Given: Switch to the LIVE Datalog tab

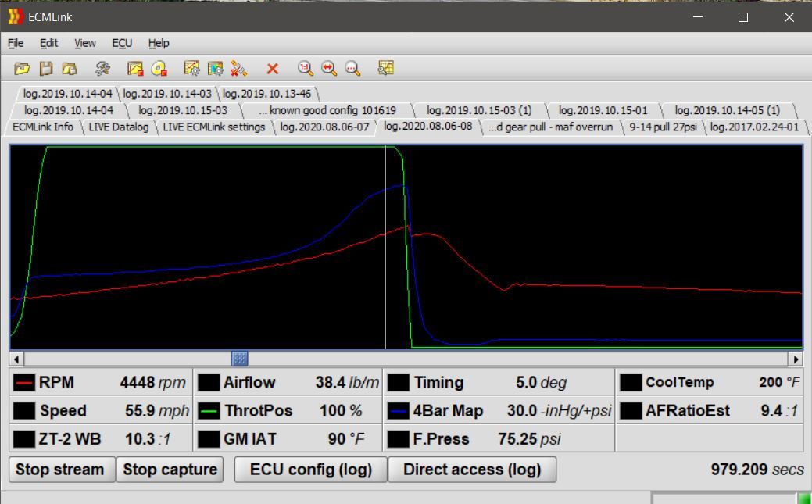Looking at the screenshot, I should click(119, 127).
